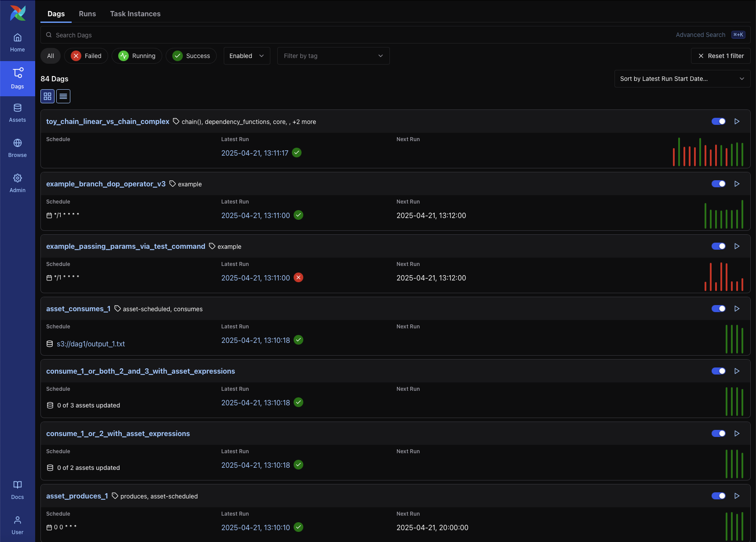Open the Filter by tag dropdown
The image size is (756, 542).
point(333,56)
